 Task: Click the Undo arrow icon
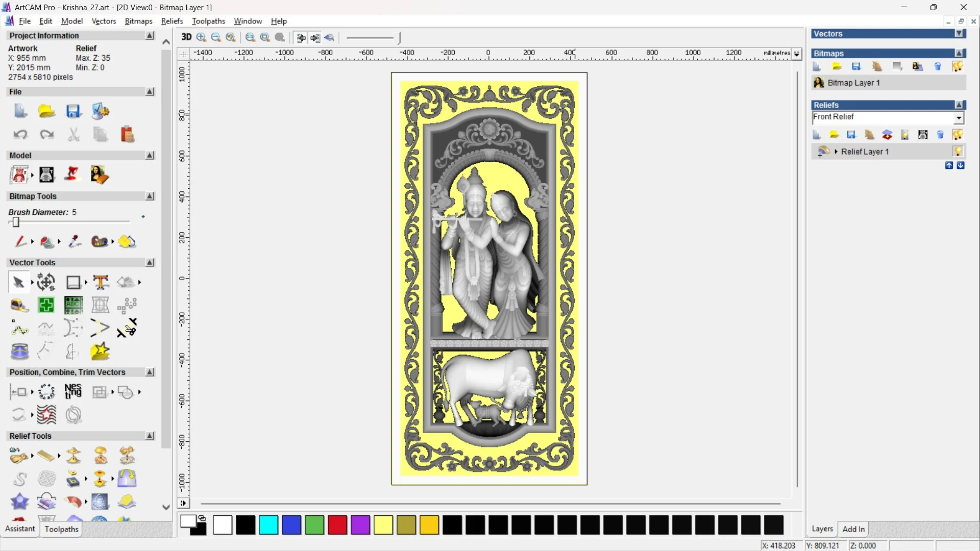[20, 135]
